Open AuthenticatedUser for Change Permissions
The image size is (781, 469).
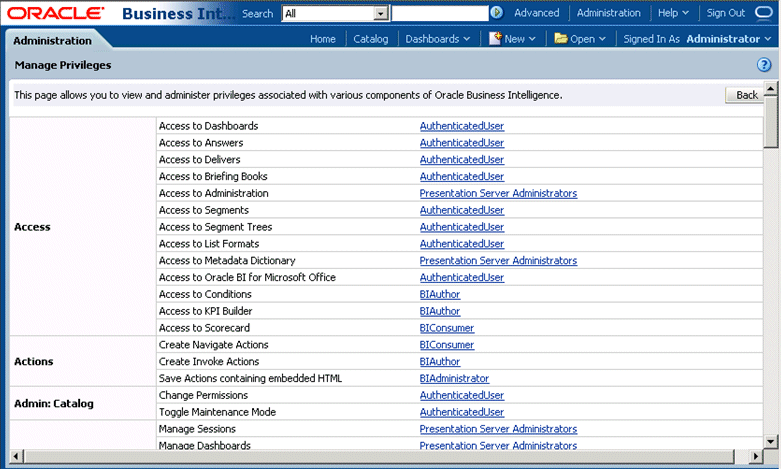[x=462, y=395]
